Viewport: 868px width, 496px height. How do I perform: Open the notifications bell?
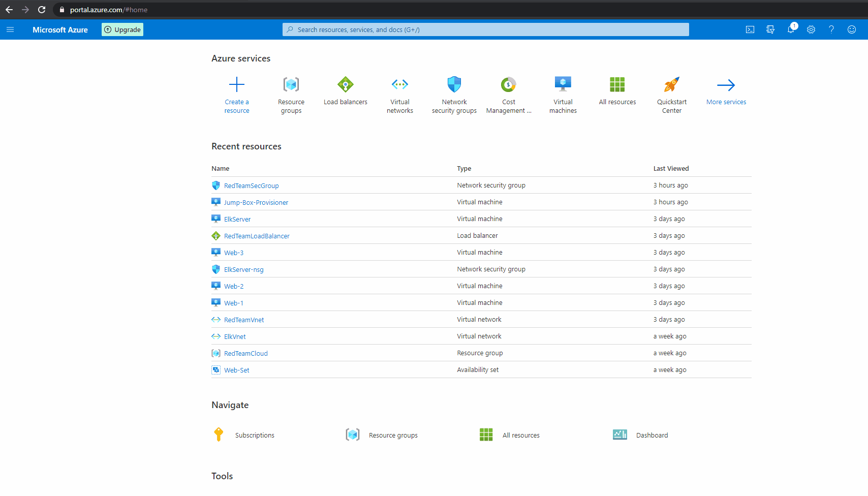click(x=791, y=29)
